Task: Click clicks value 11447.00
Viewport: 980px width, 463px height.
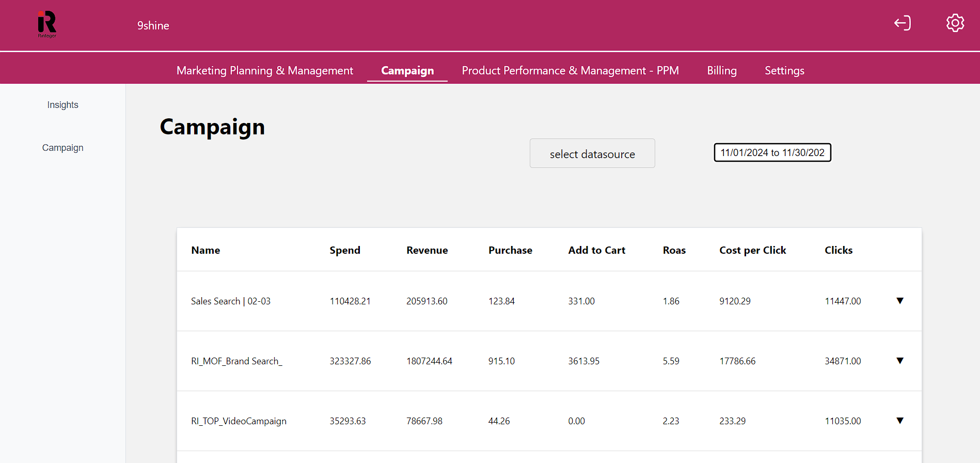Action: point(843,301)
